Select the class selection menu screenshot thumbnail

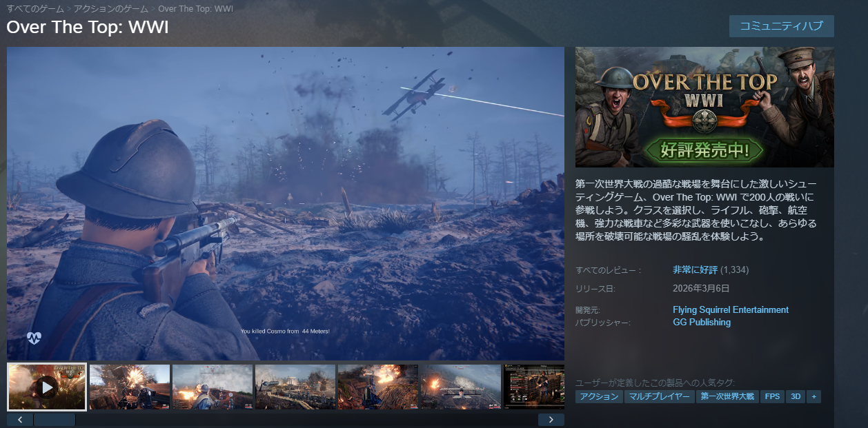click(534, 387)
